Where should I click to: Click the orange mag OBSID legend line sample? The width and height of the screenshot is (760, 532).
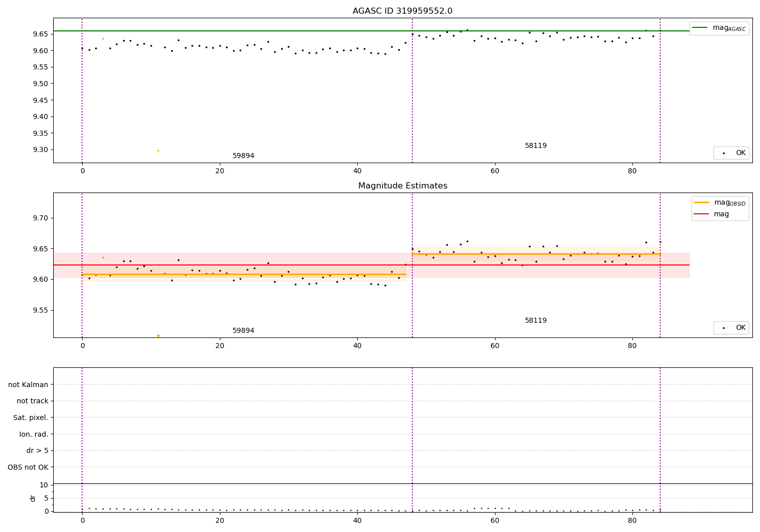point(701,203)
